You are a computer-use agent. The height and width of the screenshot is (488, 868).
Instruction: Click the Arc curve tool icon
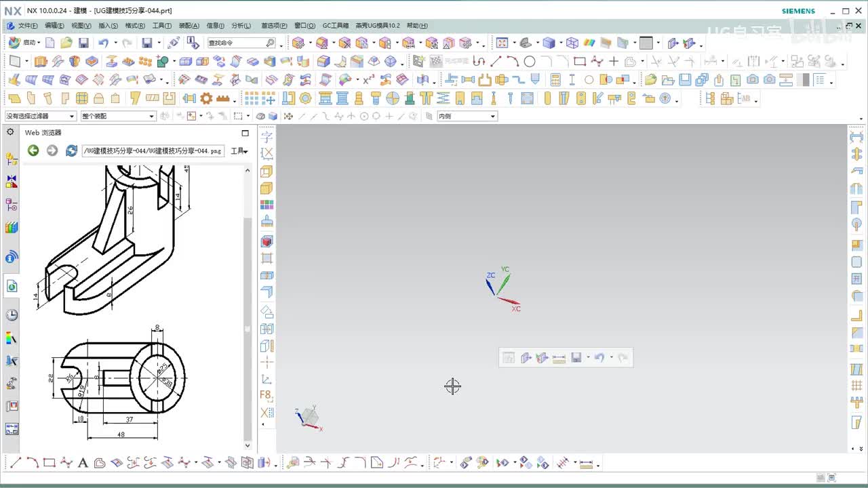513,61
